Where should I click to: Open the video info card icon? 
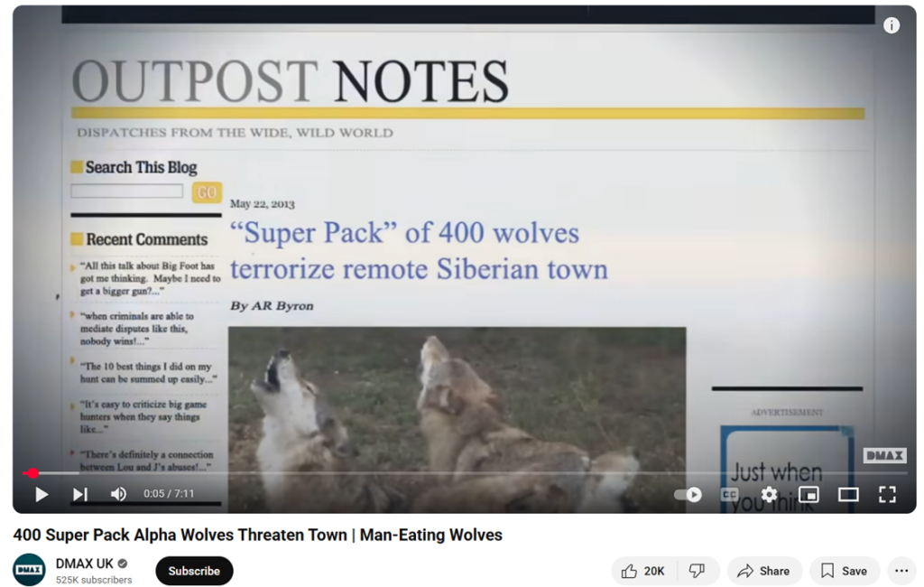coord(891,25)
